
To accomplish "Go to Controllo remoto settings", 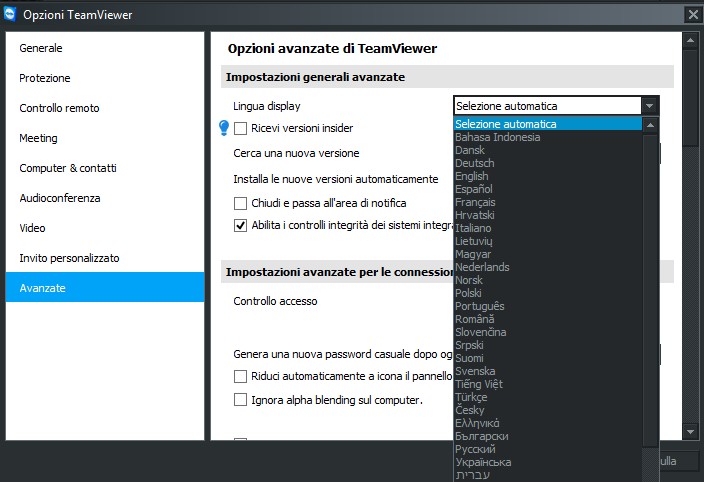I will 105,108.
